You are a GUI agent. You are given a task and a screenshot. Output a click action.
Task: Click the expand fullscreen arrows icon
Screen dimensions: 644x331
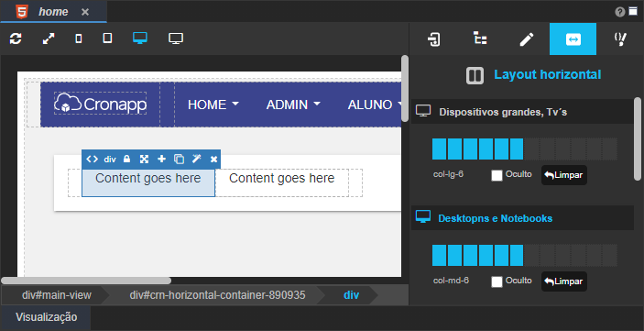coord(49,39)
